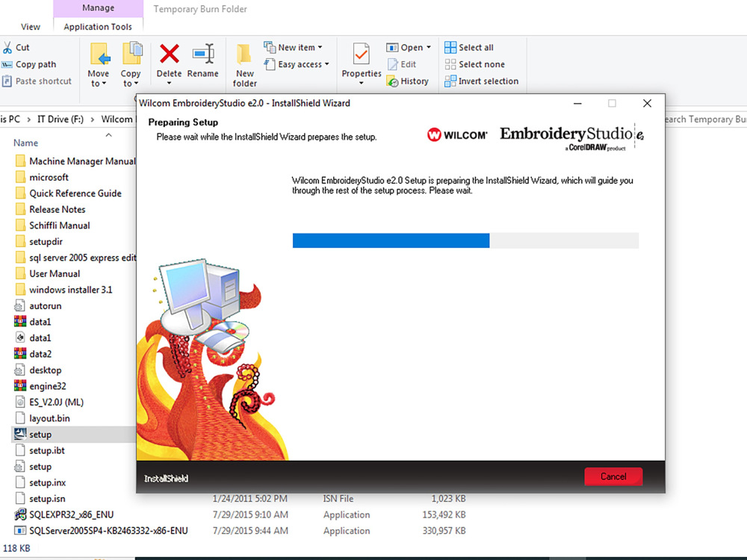Click the setup progress bar
The width and height of the screenshot is (747, 560).
click(x=467, y=240)
